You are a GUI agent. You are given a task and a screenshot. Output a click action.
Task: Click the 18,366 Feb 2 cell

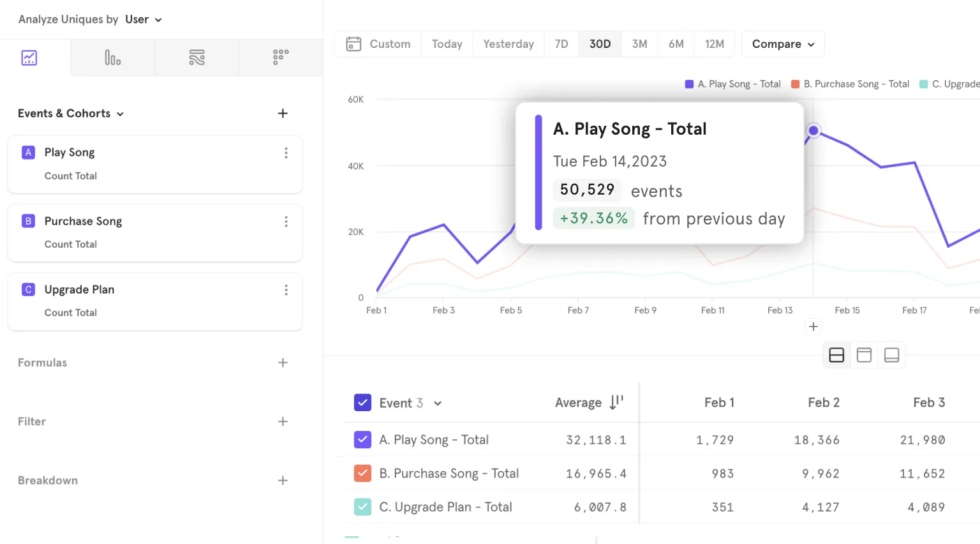click(817, 440)
